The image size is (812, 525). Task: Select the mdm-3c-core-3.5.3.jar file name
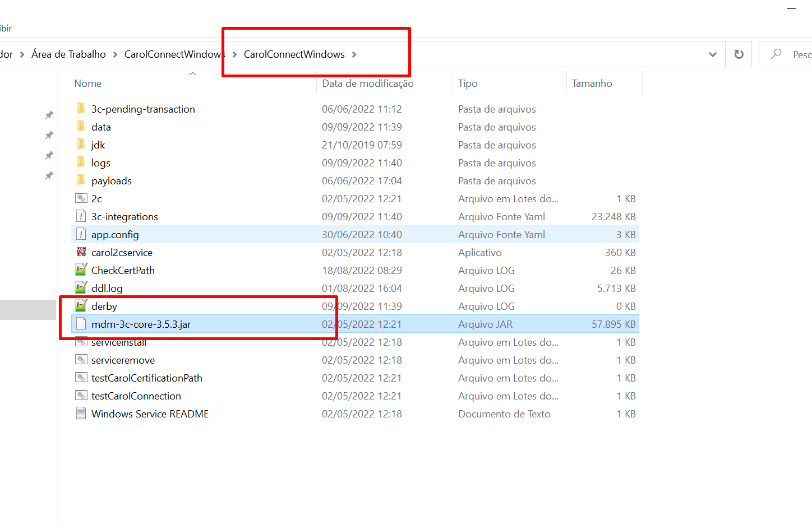[141, 324]
